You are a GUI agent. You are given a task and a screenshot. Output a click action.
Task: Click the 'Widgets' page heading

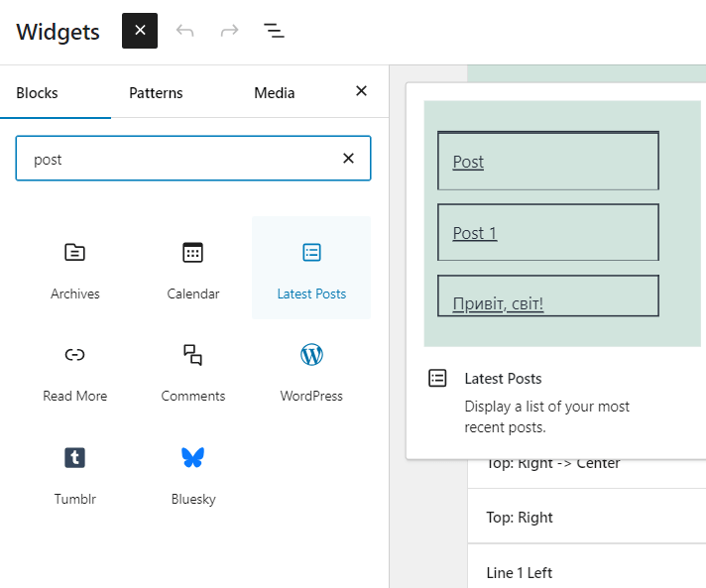(x=59, y=32)
